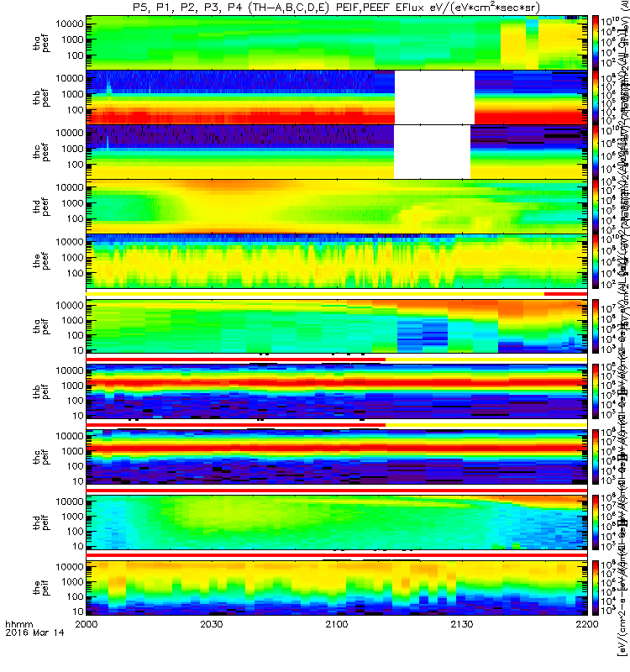Click the color scale bar of tha peif panel
The width and height of the screenshot is (630, 672).
[596, 326]
